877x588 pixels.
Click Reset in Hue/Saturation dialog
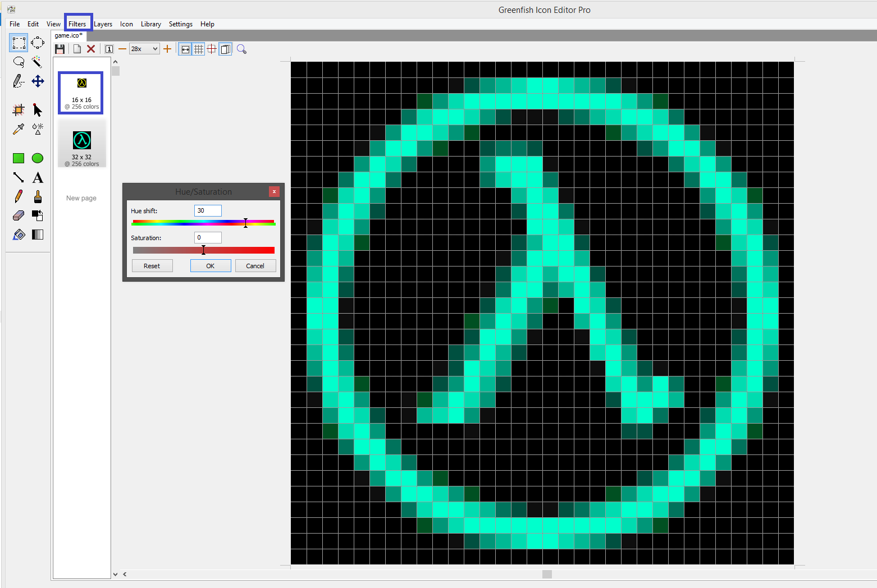coord(152,266)
